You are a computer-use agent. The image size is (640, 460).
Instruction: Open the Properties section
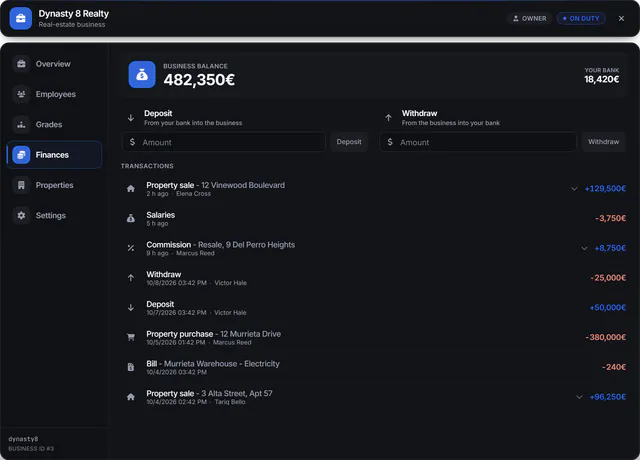(x=54, y=185)
